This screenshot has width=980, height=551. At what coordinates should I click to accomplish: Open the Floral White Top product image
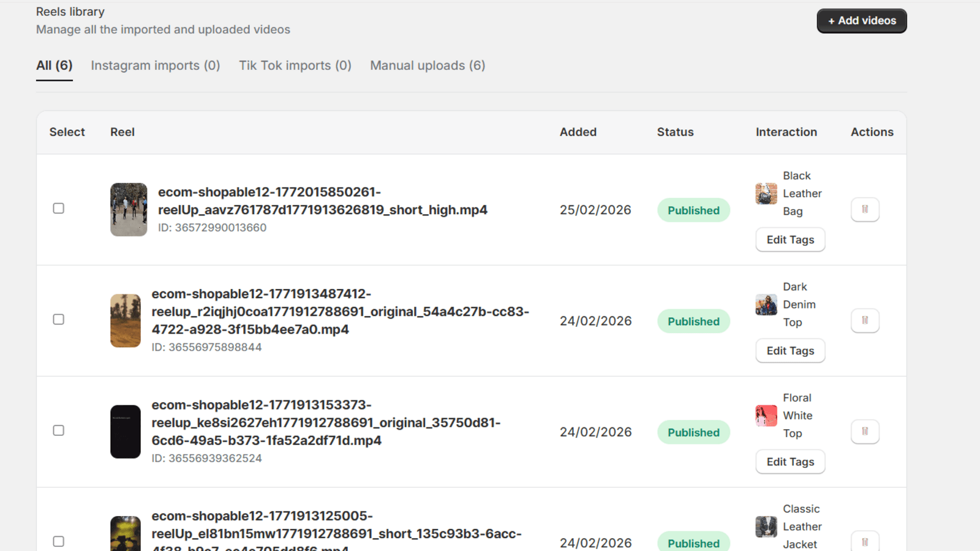[766, 416]
